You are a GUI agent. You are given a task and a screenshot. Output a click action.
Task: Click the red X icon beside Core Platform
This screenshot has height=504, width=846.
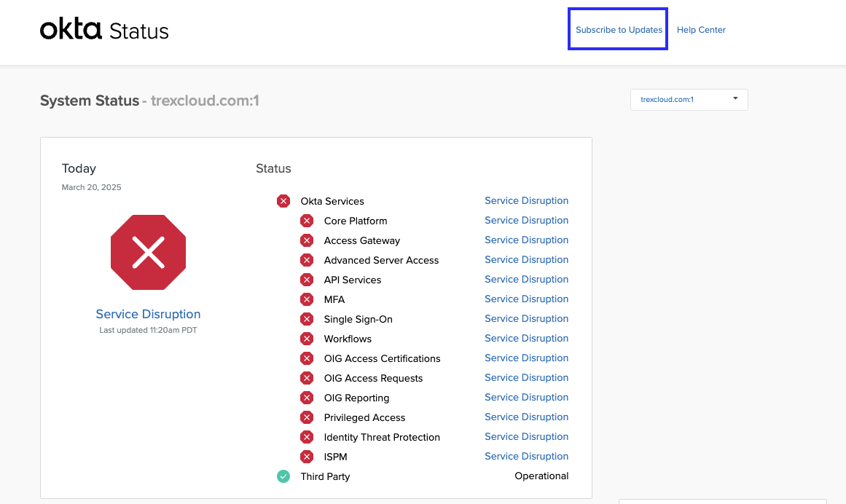pos(307,221)
